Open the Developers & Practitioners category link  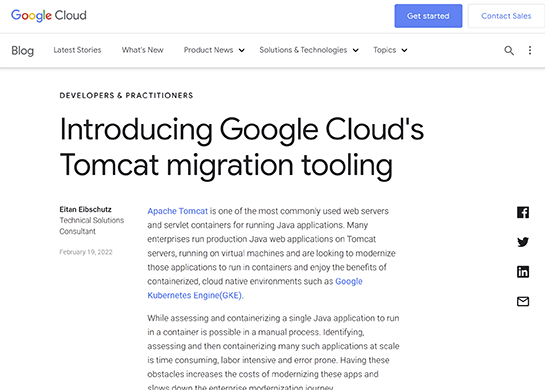point(126,96)
